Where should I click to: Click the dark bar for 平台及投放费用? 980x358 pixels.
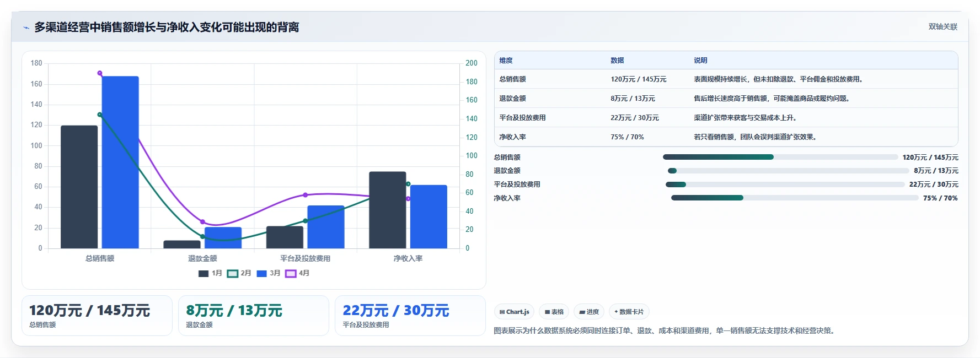(x=285, y=237)
